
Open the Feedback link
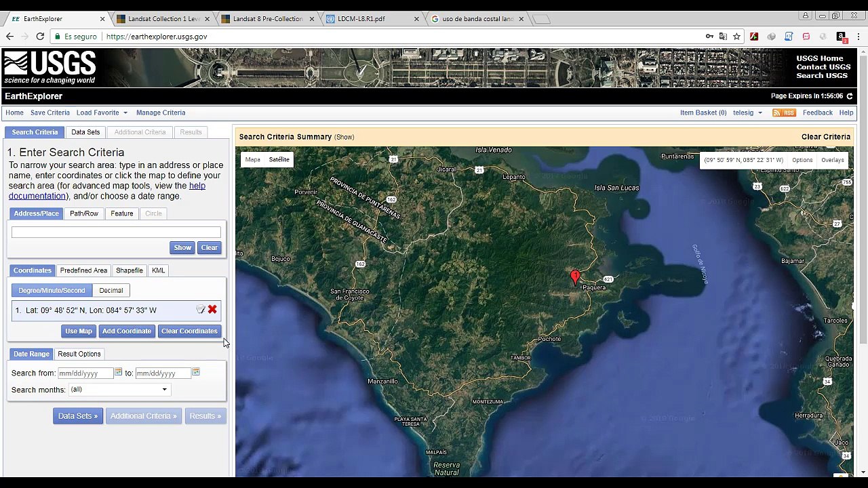pos(817,113)
